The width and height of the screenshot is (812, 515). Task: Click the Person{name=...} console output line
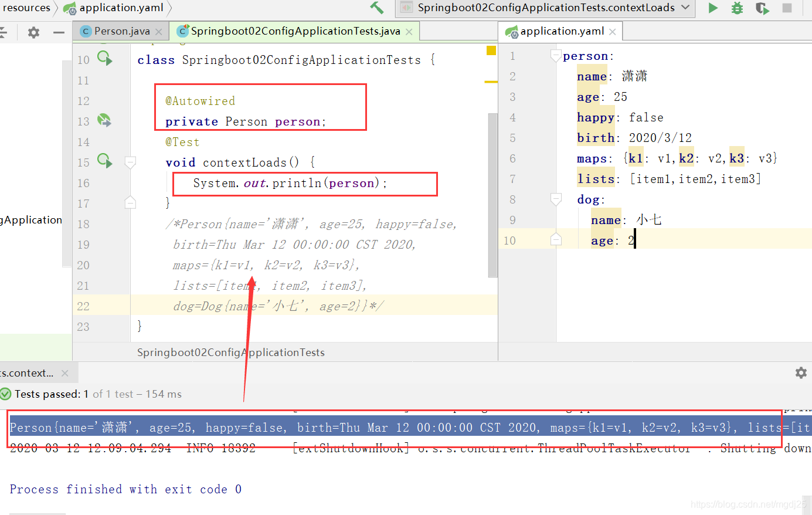410,428
